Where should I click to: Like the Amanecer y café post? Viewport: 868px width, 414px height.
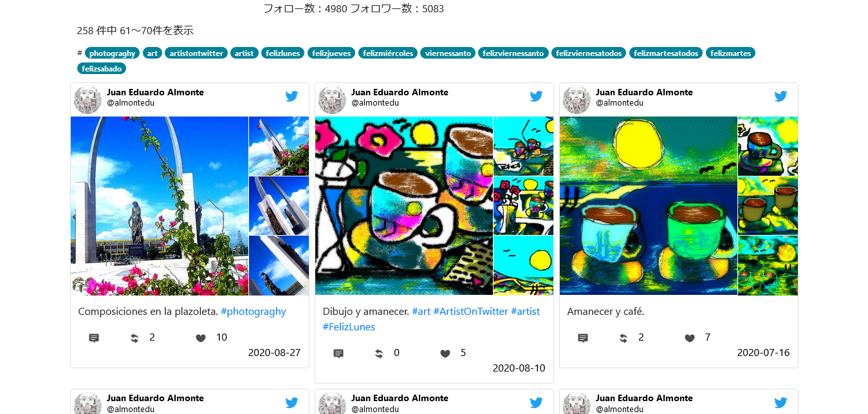(690, 338)
